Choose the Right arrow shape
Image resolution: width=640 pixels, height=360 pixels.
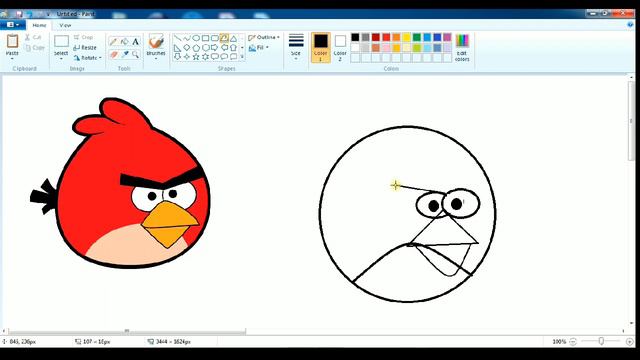(215, 48)
